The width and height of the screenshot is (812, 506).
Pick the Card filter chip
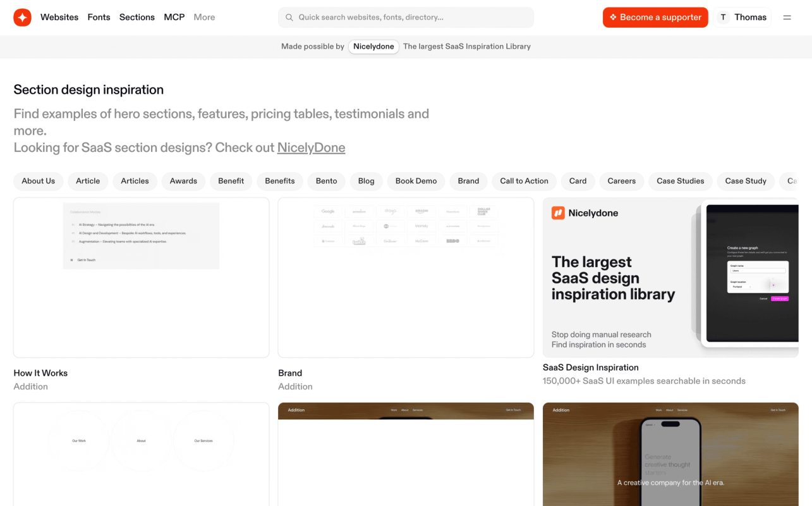[x=578, y=181]
